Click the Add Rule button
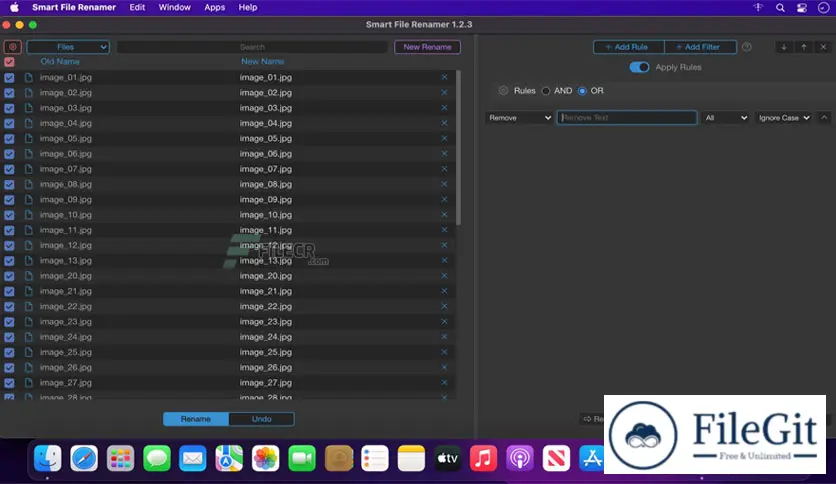The width and height of the screenshot is (836, 484). (629, 47)
